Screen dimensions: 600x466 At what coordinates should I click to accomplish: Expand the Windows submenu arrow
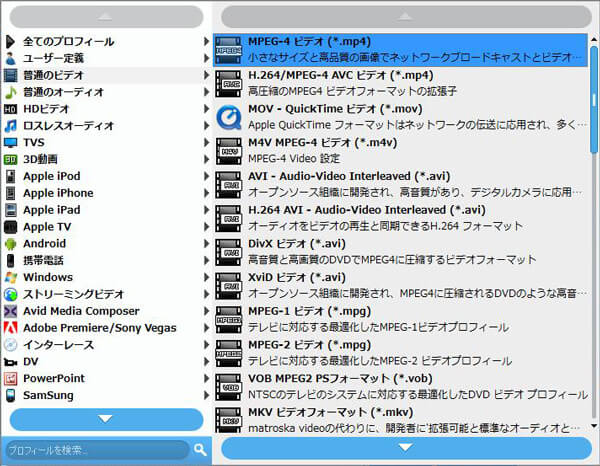206,277
